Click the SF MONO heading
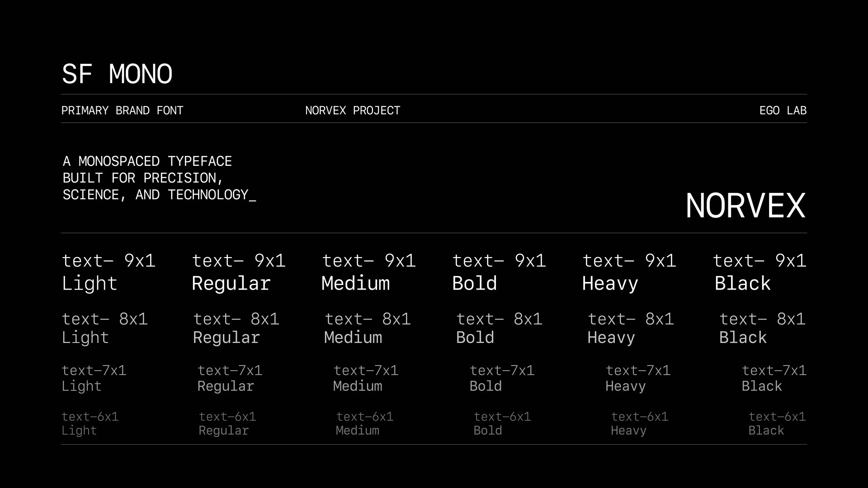The image size is (868, 488). point(117,74)
